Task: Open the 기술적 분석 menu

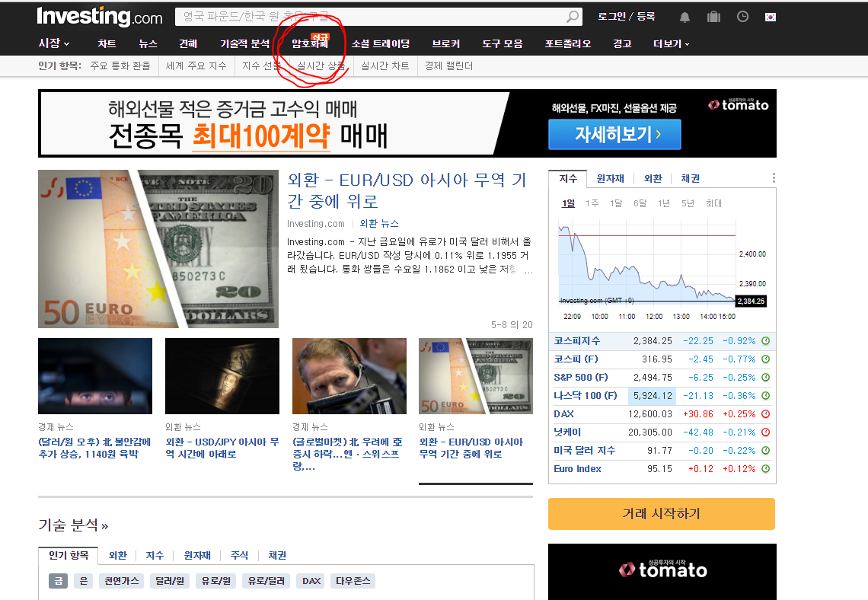Action: pyautogui.click(x=244, y=43)
